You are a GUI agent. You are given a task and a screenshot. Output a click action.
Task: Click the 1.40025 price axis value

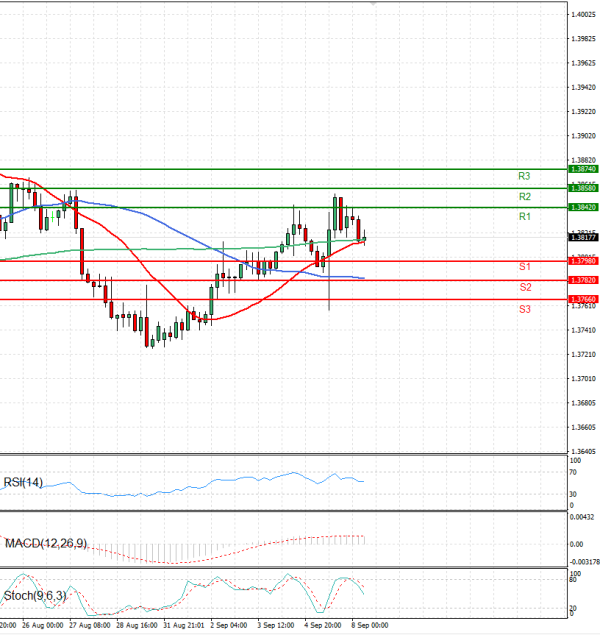(x=583, y=15)
